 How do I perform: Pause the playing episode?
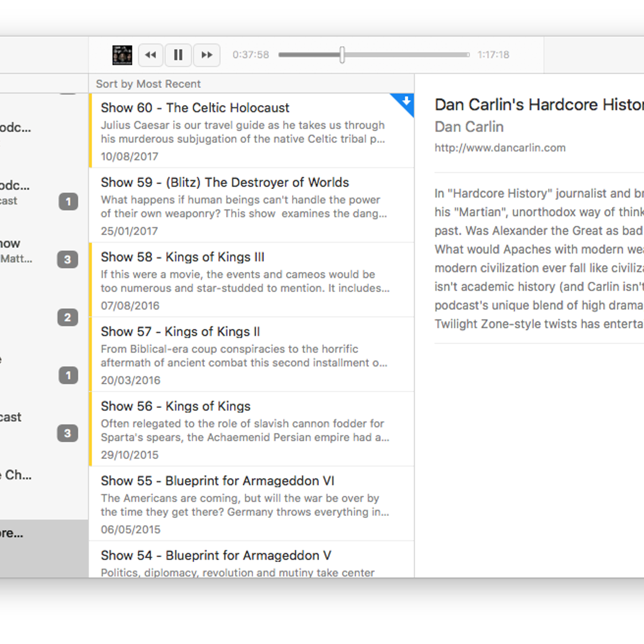click(178, 55)
